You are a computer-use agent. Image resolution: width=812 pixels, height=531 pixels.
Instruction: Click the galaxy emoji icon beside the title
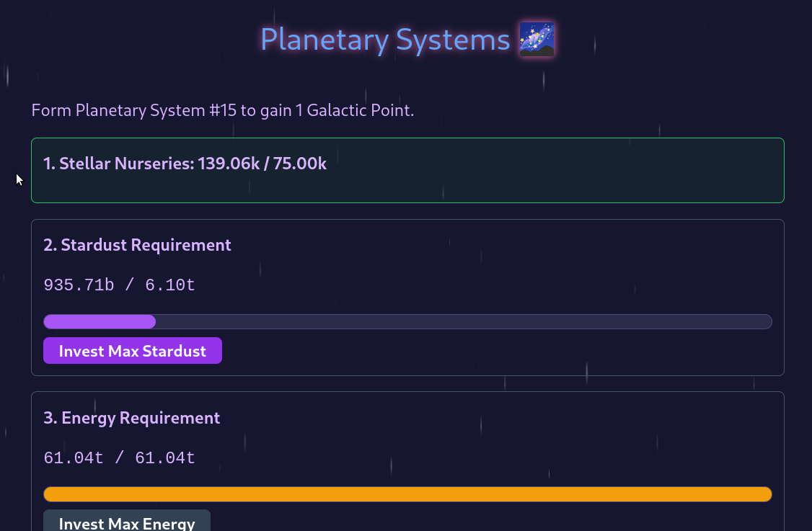[x=537, y=40]
